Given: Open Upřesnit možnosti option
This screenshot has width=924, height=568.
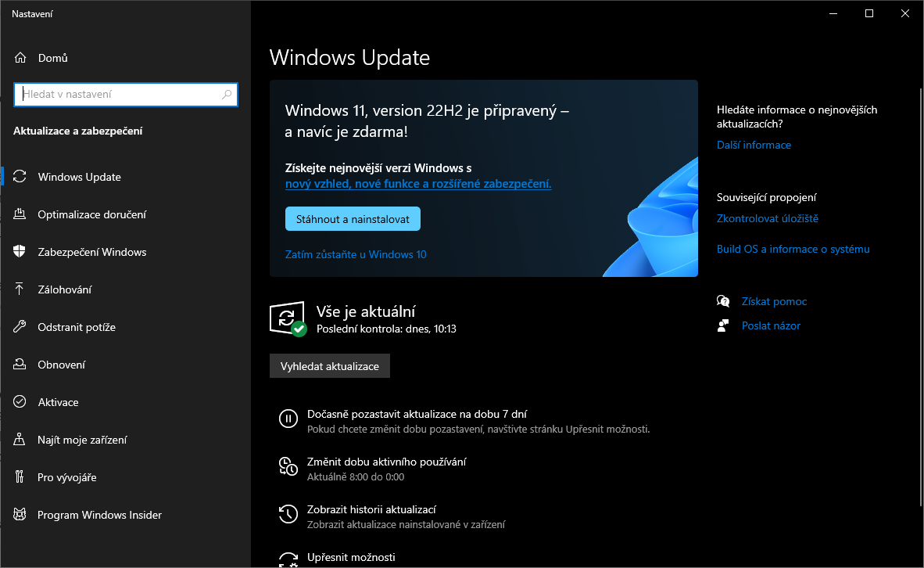Looking at the screenshot, I should [x=351, y=557].
